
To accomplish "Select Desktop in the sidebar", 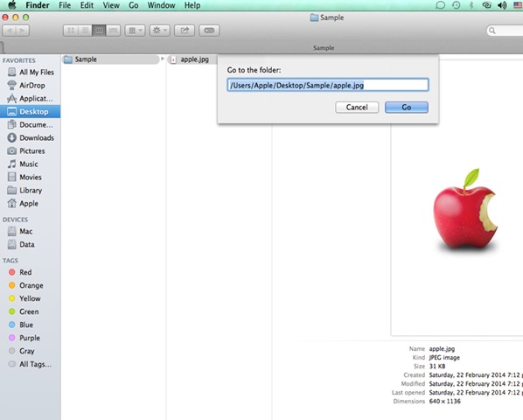I will click(x=31, y=111).
